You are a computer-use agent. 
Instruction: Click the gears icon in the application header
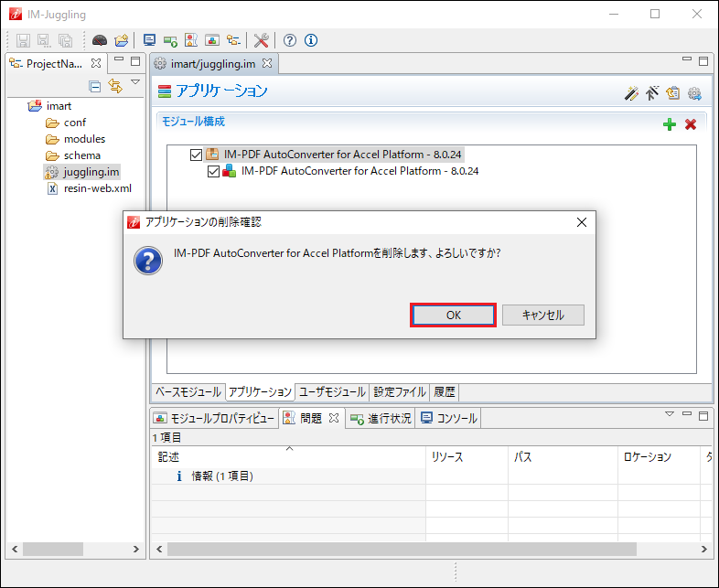point(694,93)
